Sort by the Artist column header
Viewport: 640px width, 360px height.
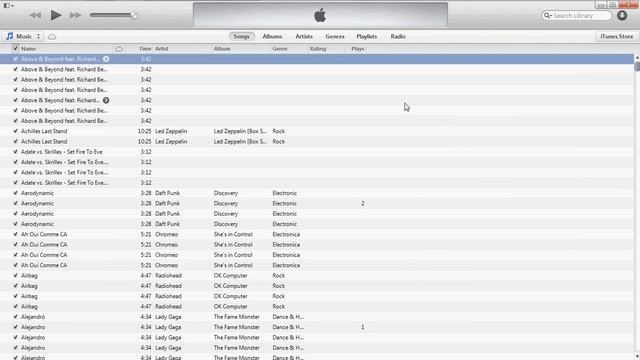tap(162, 49)
